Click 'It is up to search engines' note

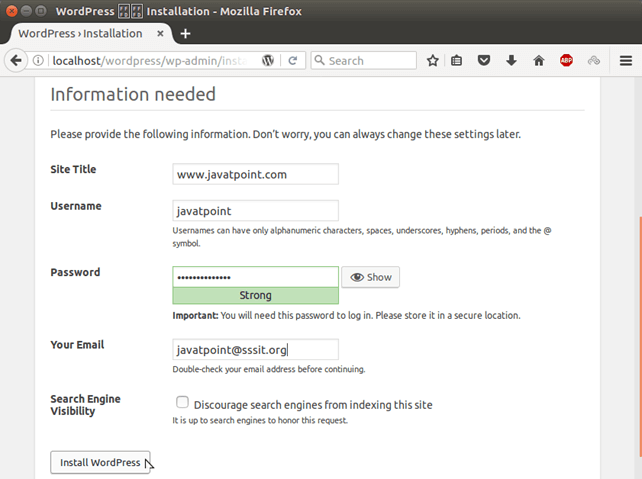pos(260,420)
